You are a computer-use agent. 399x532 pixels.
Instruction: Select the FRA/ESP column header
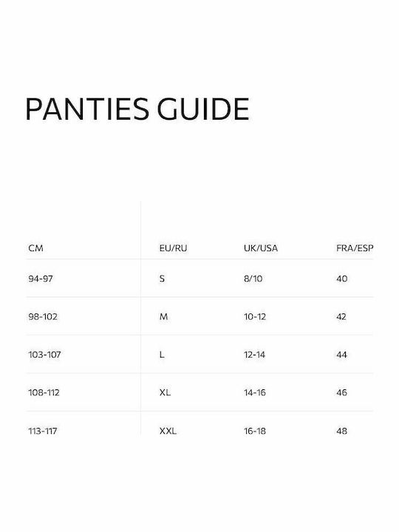(x=355, y=248)
